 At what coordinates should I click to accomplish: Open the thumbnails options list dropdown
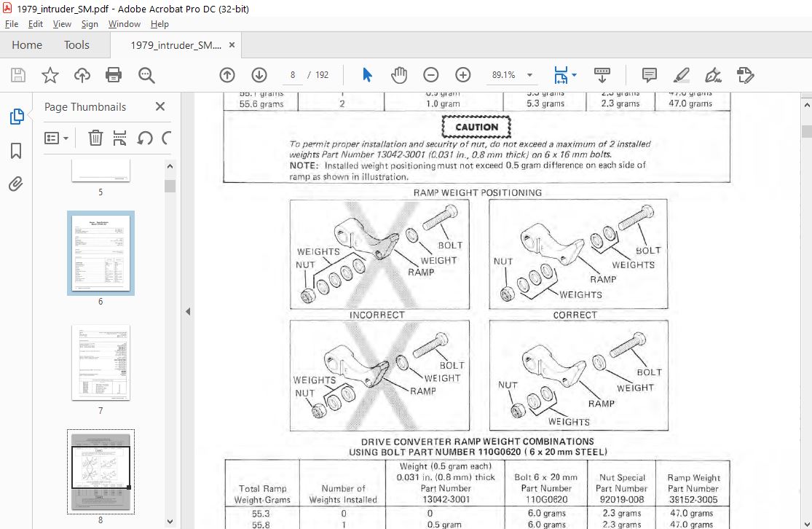pos(56,138)
